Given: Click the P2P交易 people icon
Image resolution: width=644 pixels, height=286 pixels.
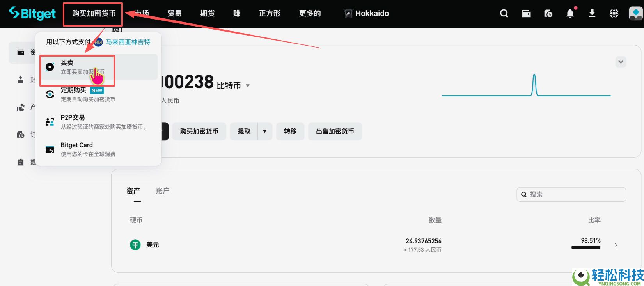Looking at the screenshot, I should (x=50, y=122).
